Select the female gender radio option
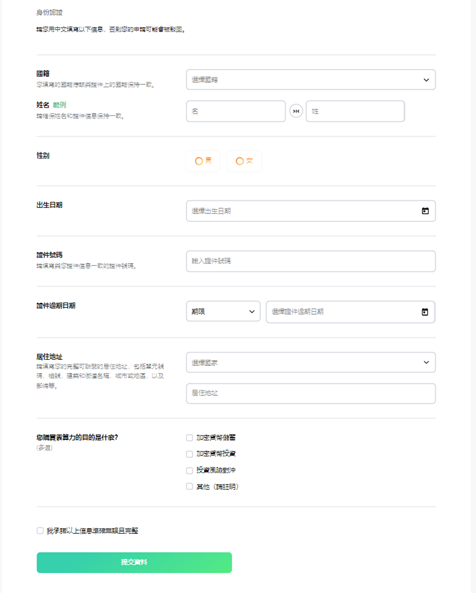 pyautogui.click(x=244, y=161)
